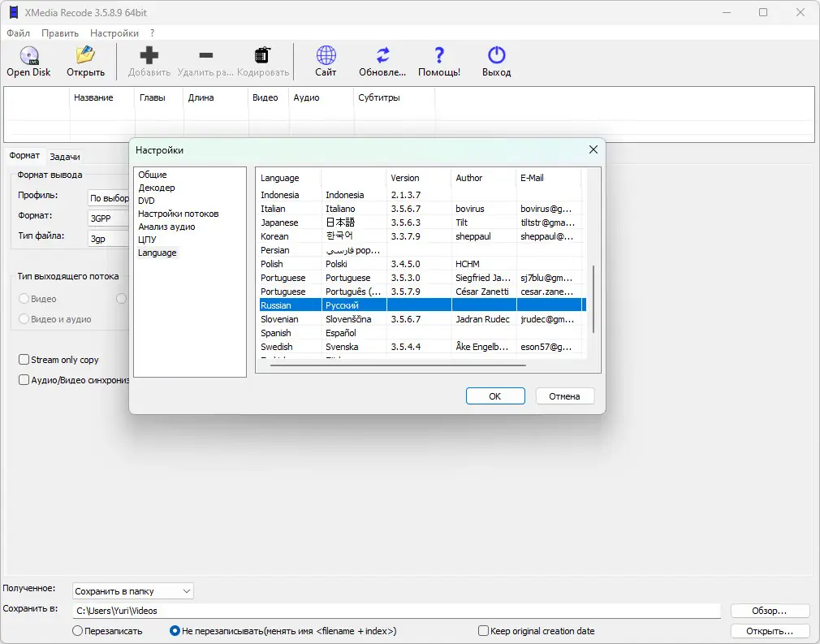This screenshot has width=820, height=644.
Task: Select the Swedish language row
Action: tap(422, 347)
